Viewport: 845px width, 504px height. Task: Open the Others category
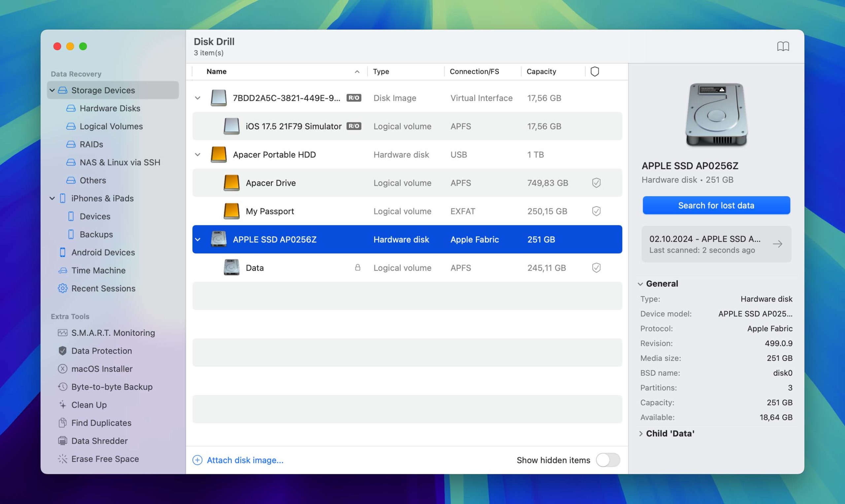pyautogui.click(x=93, y=180)
